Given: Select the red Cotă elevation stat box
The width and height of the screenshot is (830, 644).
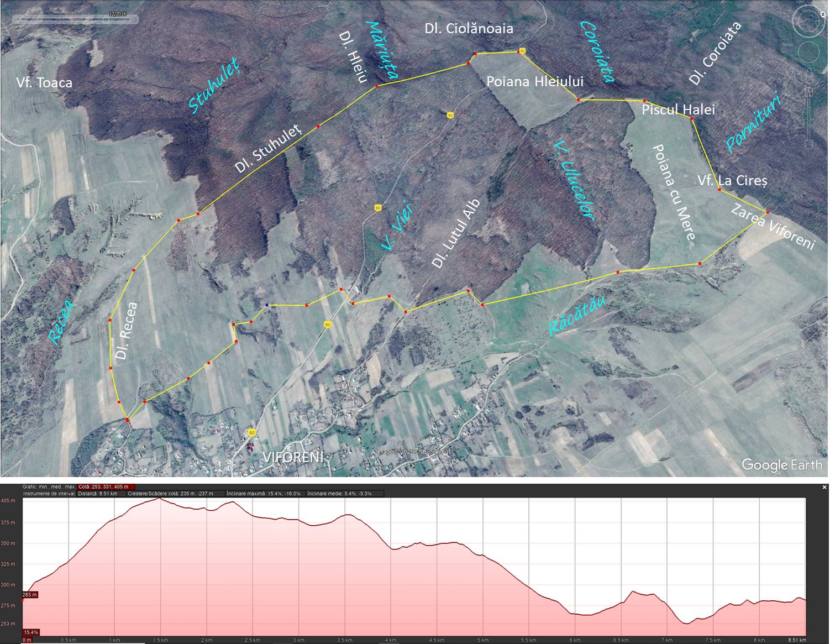Looking at the screenshot, I should point(106,487).
